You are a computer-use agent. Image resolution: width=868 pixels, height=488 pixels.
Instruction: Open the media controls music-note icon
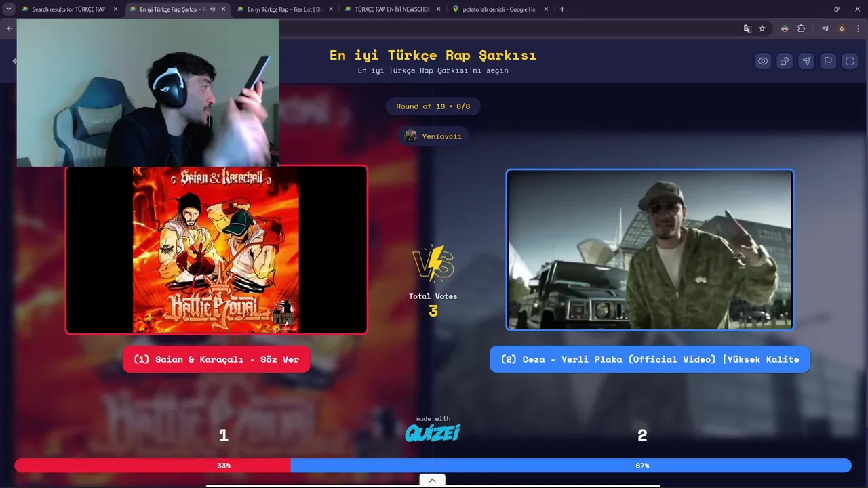tap(825, 28)
